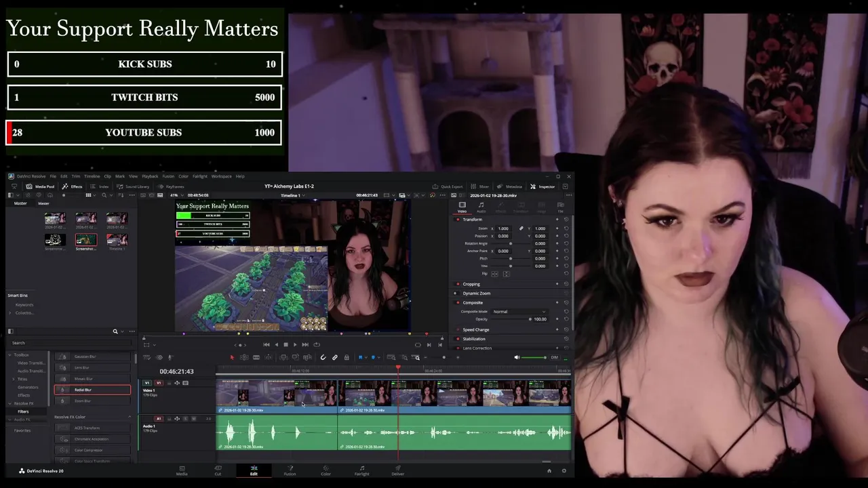Toggle the Media Pool panel button

point(41,186)
